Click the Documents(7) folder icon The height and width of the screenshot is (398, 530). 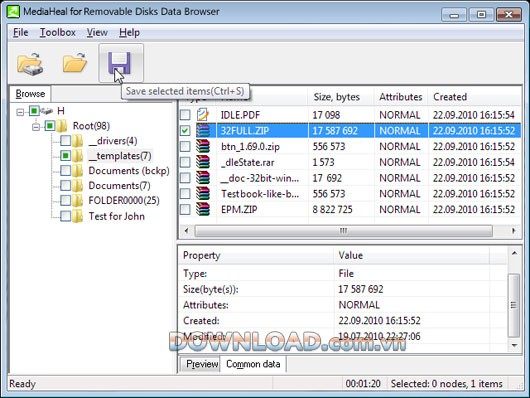pyautogui.click(x=77, y=186)
